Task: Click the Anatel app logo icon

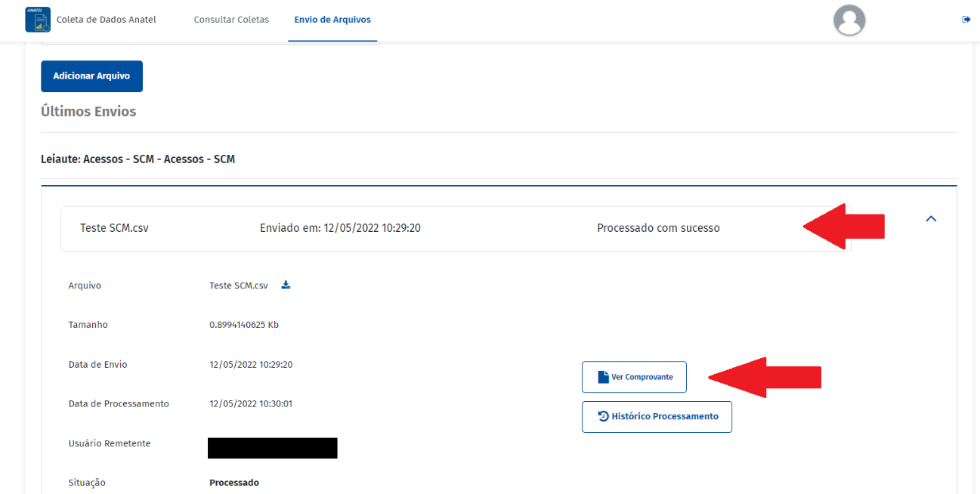Action: (38, 20)
